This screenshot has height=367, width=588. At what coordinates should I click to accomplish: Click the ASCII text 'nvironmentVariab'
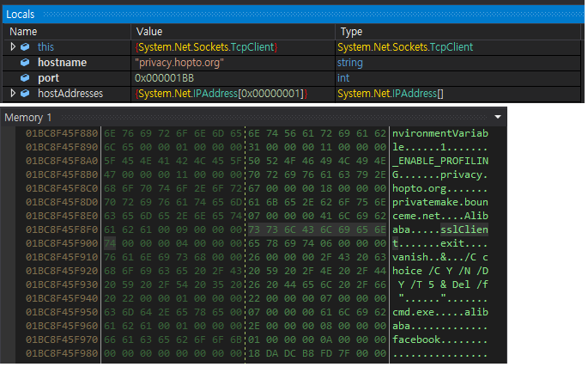[x=440, y=133]
